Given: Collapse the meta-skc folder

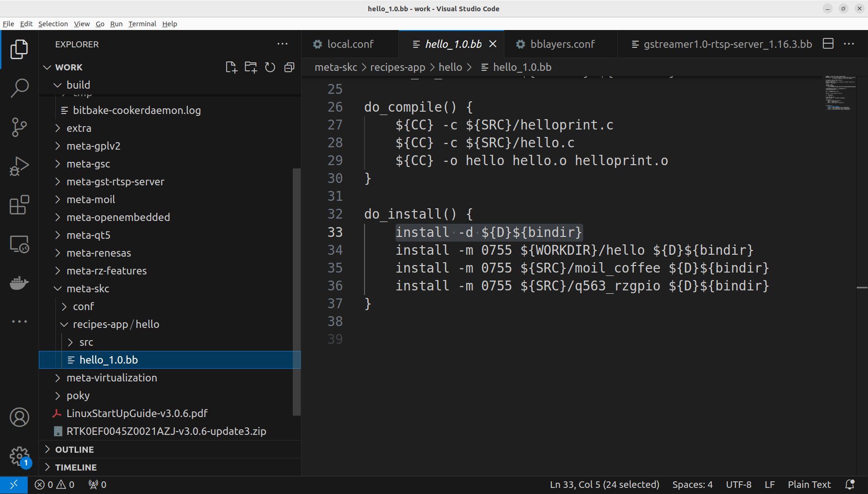Looking at the screenshot, I should (88, 289).
